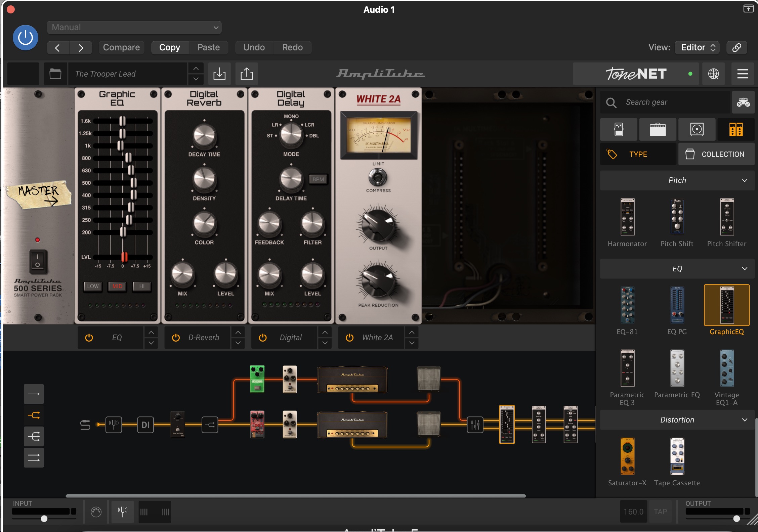
Task: Click the tuner block in signal chain
Action: click(114, 425)
